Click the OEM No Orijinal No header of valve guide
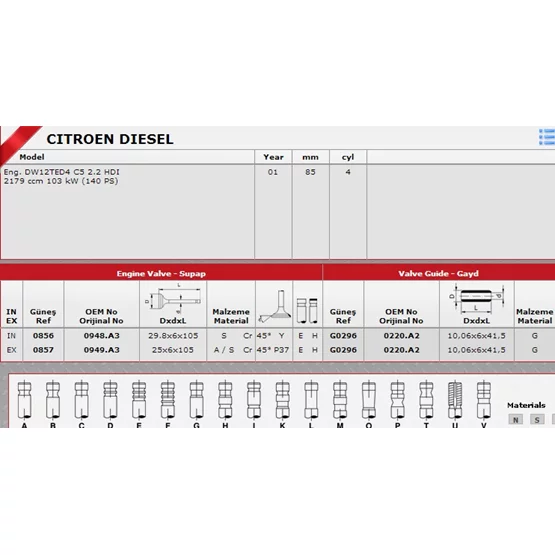The width and height of the screenshot is (555, 555). (x=401, y=316)
